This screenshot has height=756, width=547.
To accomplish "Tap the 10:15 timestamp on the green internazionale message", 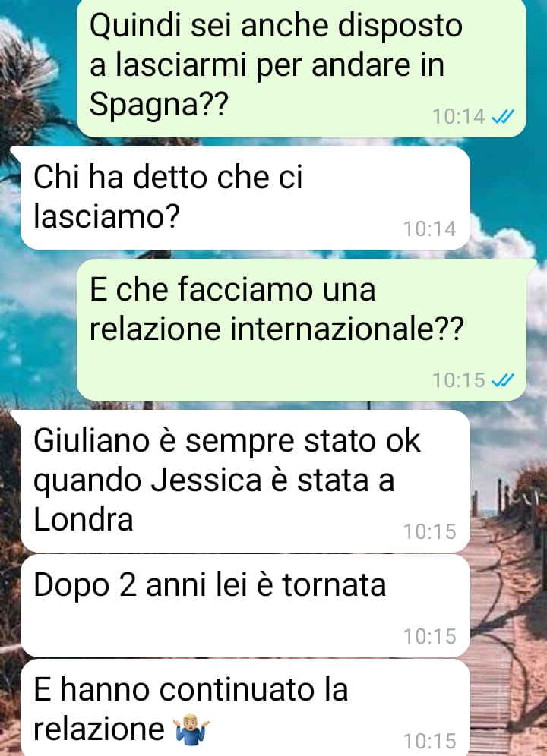I will click(x=459, y=380).
